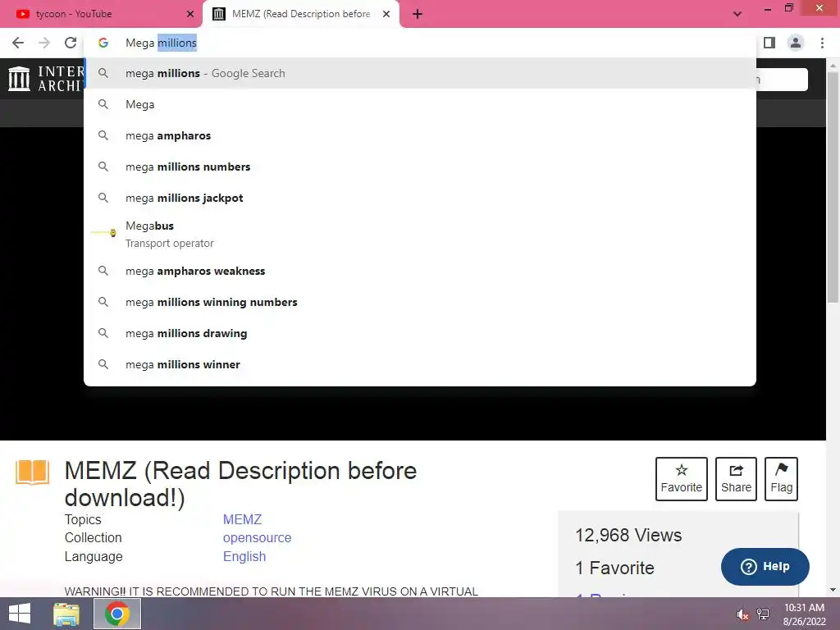
Task: Flag this item
Action: pyautogui.click(x=781, y=479)
